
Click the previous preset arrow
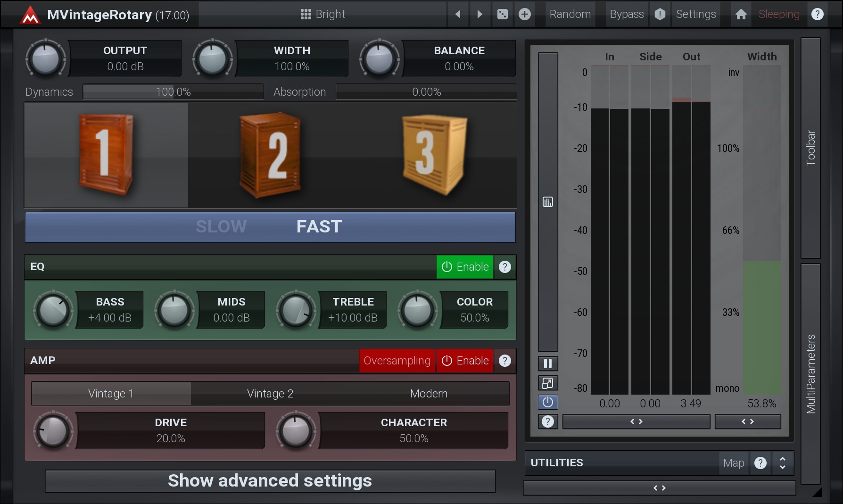click(x=457, y=14)
